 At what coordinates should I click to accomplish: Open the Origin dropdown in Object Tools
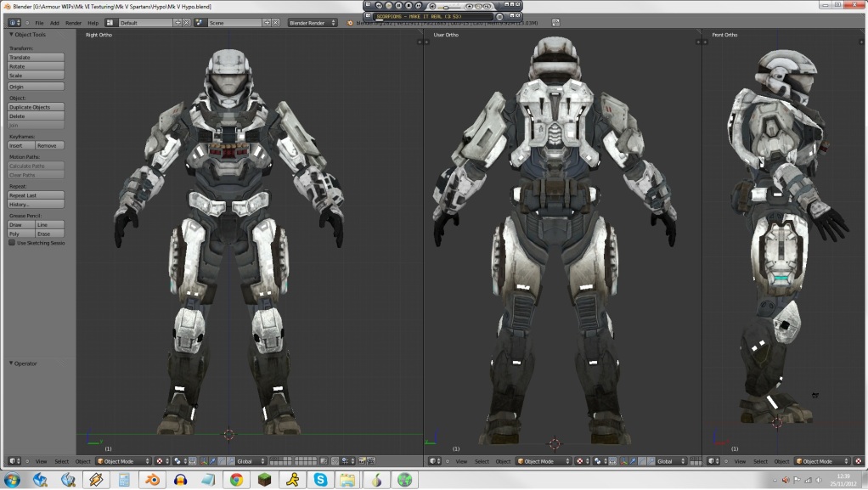(36, 87)
